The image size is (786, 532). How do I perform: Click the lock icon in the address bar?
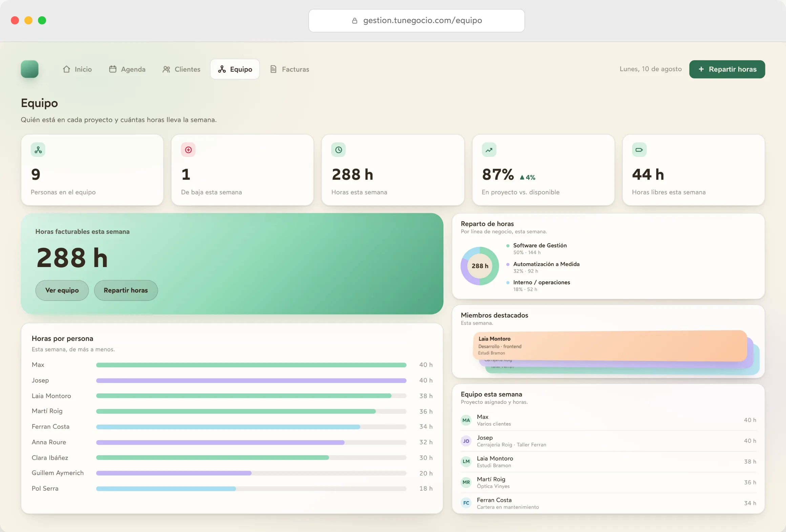point(355,21)
